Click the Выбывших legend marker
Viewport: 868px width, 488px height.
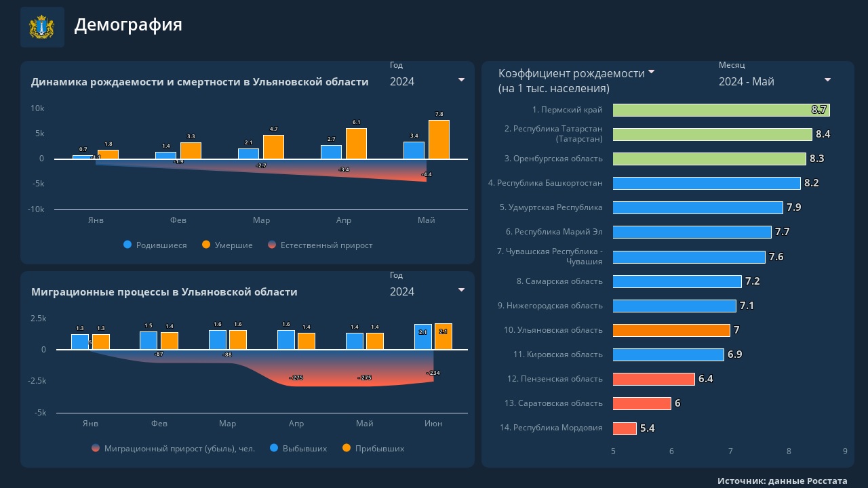(275, 448)
